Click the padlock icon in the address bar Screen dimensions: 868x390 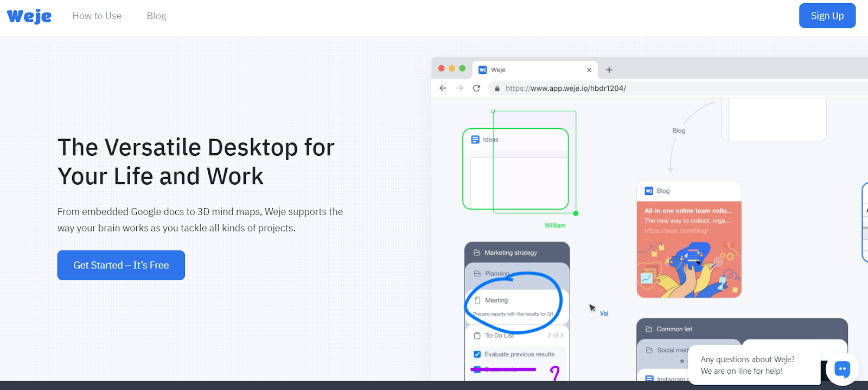point(497,88)
